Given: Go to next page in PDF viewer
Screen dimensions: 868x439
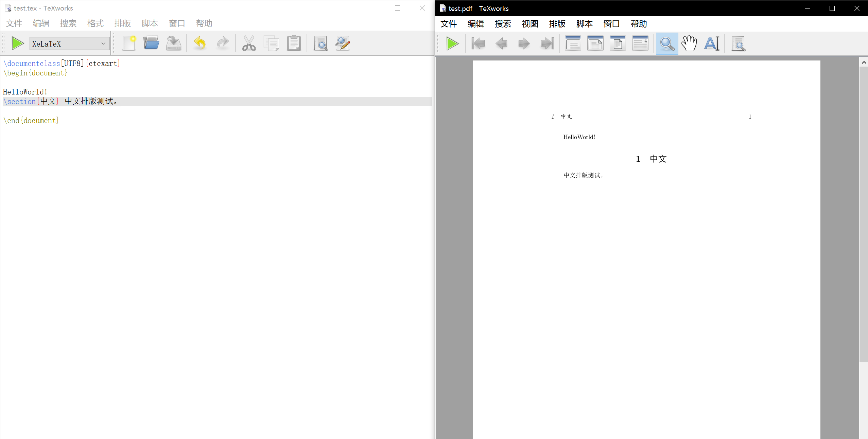Looking at the screenshot, I should click(x=524, y=43).
